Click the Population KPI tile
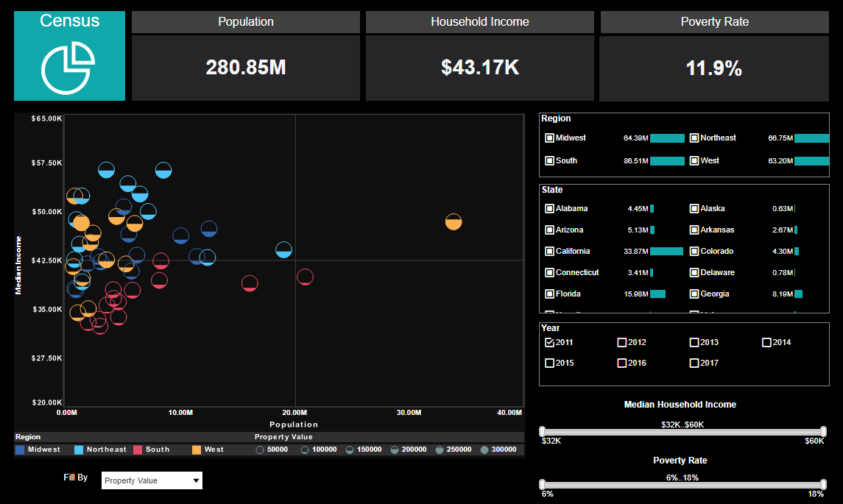The image size is (843, 504). pos(245,67)
